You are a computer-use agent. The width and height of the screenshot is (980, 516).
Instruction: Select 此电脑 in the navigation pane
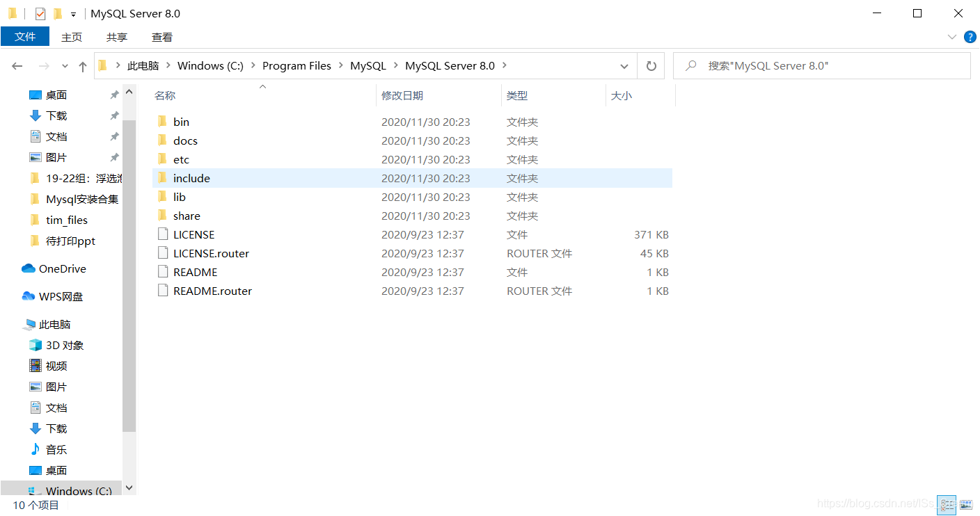pyautogui.click(x=47, y=324)
